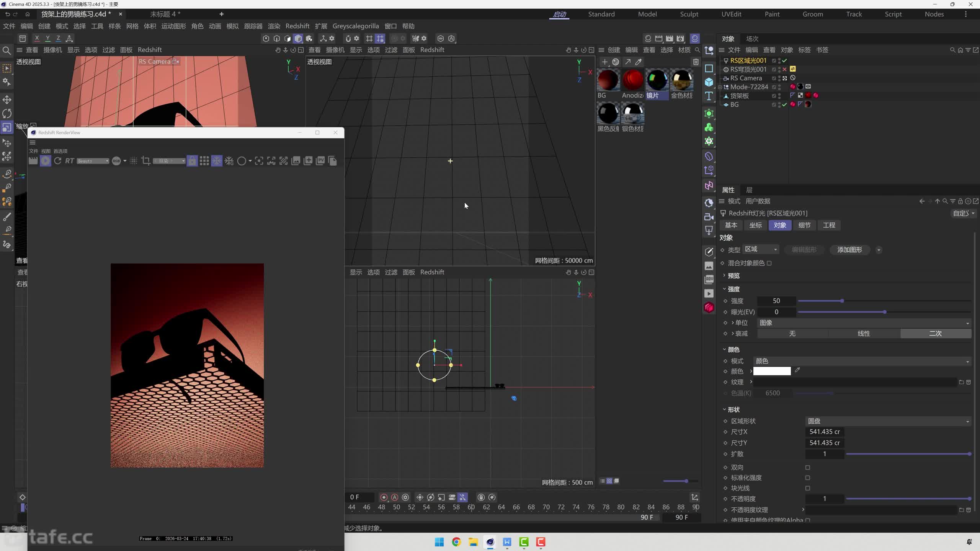980x551 pixels.
Task: Click the trash icon in material manager
Action: [696, 62]
